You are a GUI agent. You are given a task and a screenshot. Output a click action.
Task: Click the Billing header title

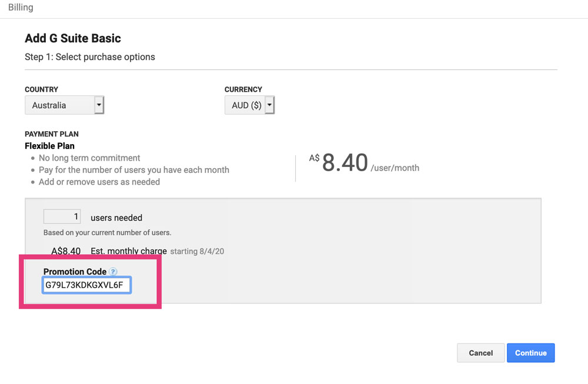[21, 8]
